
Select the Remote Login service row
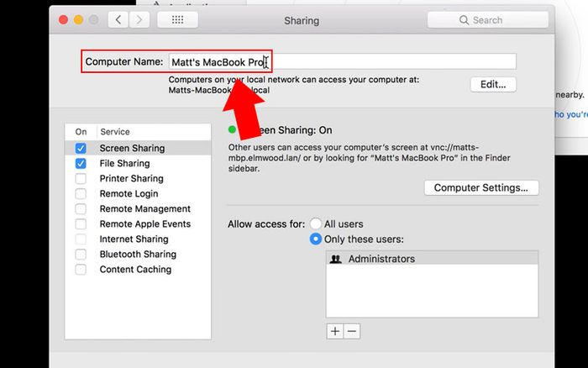(x=138, y=193)
